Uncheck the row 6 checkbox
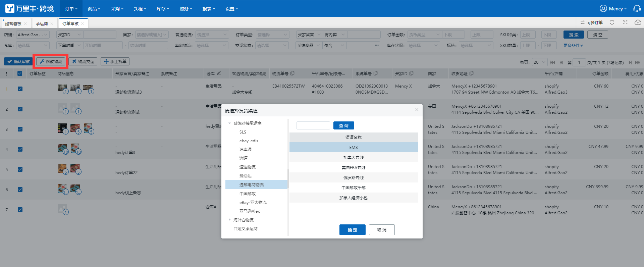 click(x=20, y=190)
